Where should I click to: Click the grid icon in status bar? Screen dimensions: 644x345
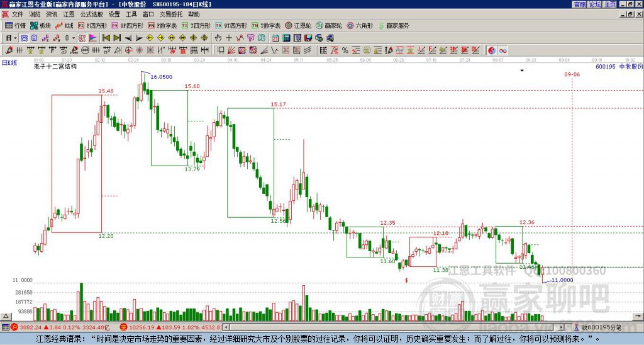5,327
